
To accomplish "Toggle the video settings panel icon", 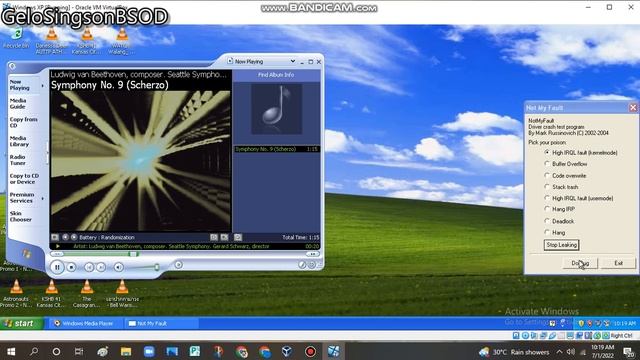I will [x=214, y=237].
